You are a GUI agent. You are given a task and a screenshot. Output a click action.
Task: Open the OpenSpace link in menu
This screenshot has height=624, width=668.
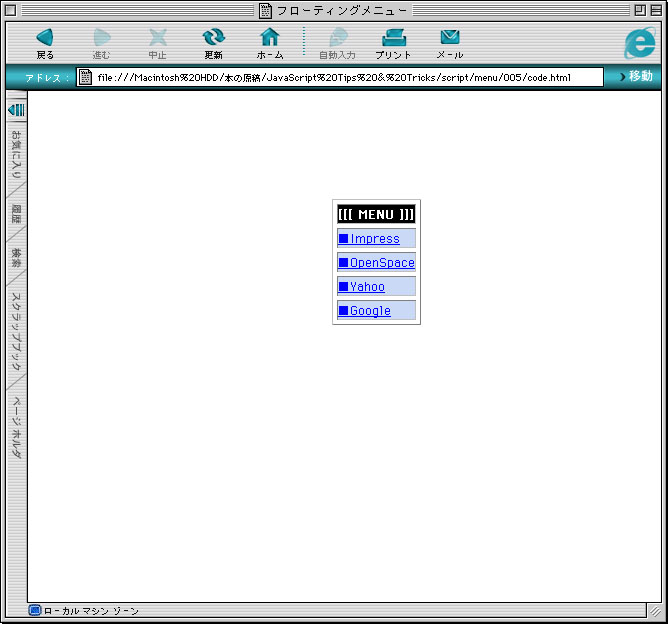[x=376, y=262]
